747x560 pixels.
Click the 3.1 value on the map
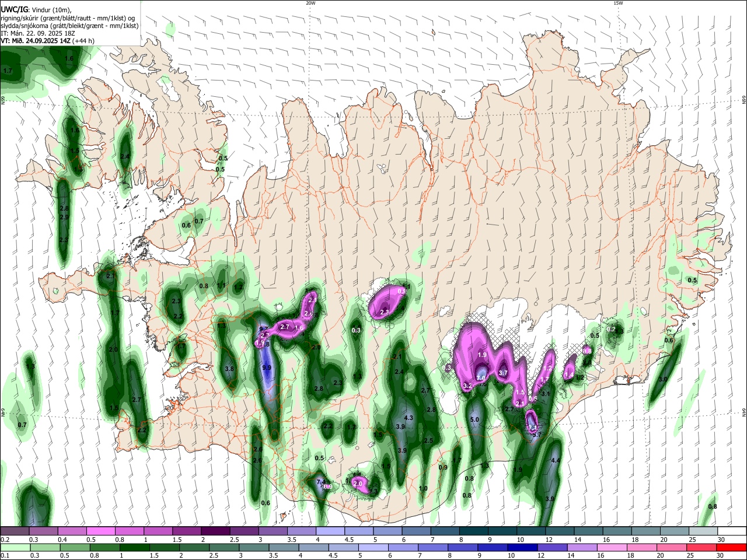(546, 394)
